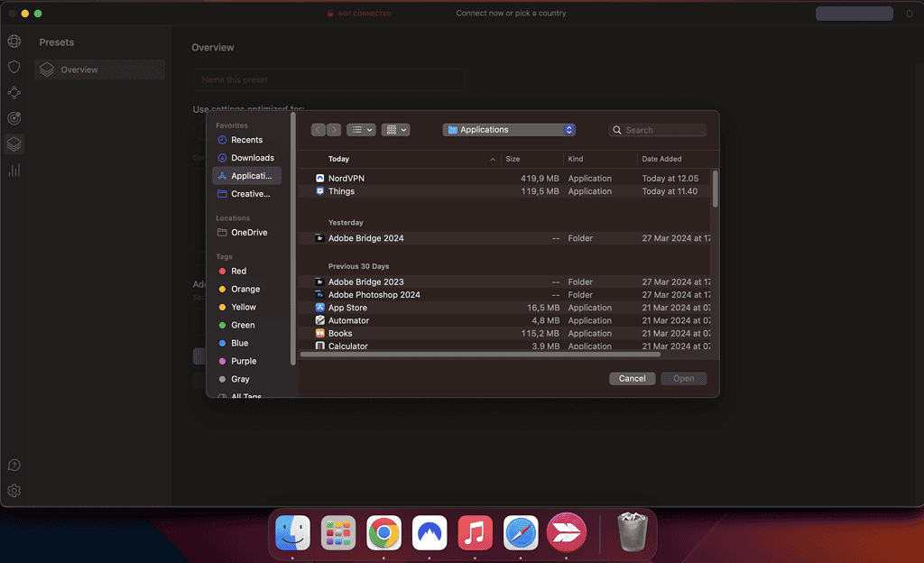Open the statistics bar chart icon

(14, 170)
